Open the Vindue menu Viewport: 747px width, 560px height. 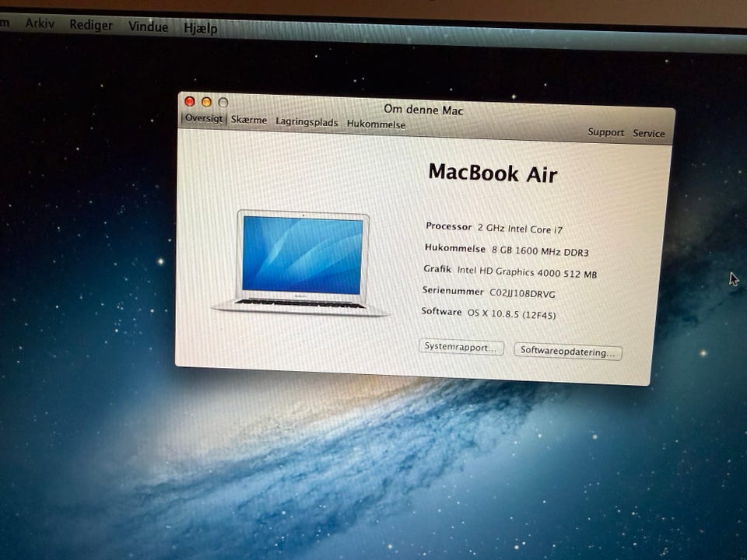coord(148,26)
